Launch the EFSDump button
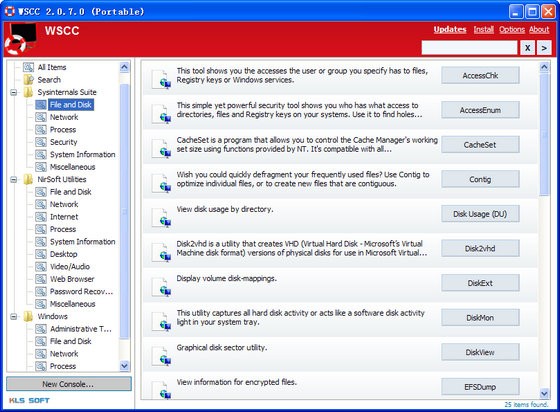This screenshot has height=412, width=560. (480, 387)
